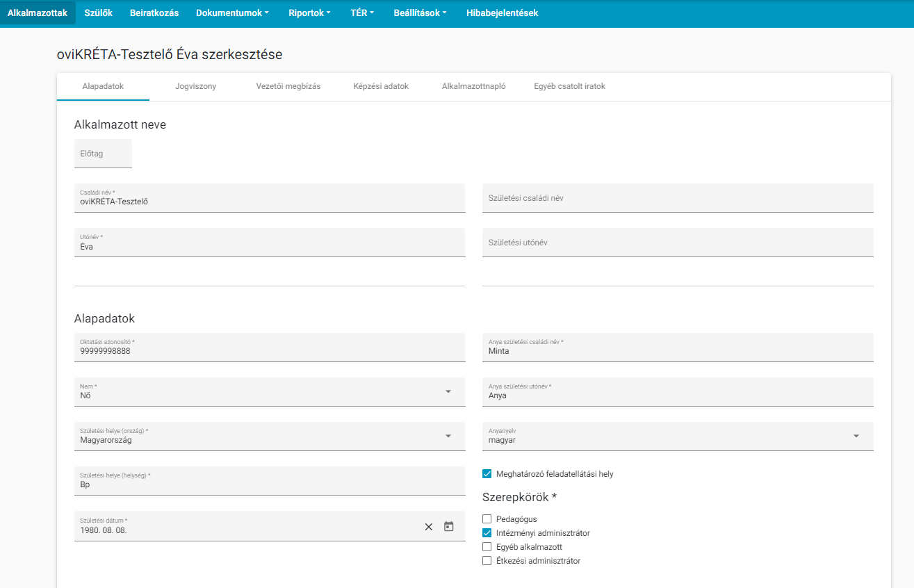Open the Alkalmazottnapló tab

[473, 87]
